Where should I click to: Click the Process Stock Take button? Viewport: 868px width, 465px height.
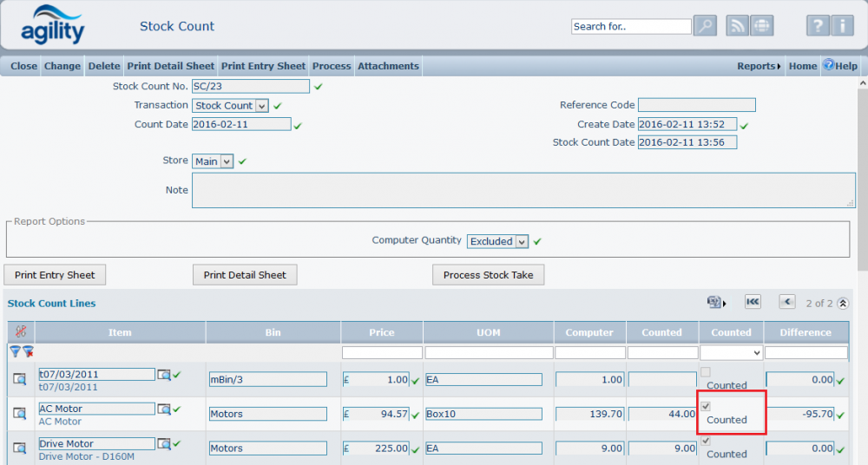coord(488,275)
